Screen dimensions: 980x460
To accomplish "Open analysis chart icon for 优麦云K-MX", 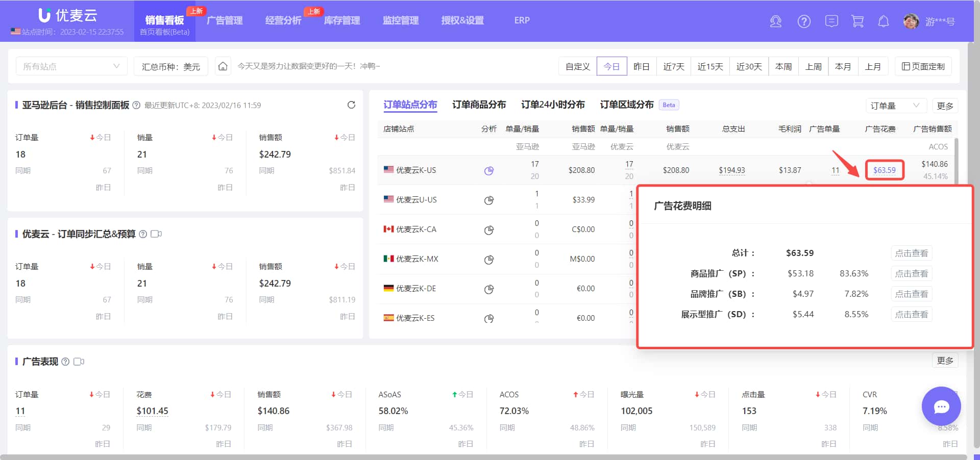I will [x=489, y=259].
